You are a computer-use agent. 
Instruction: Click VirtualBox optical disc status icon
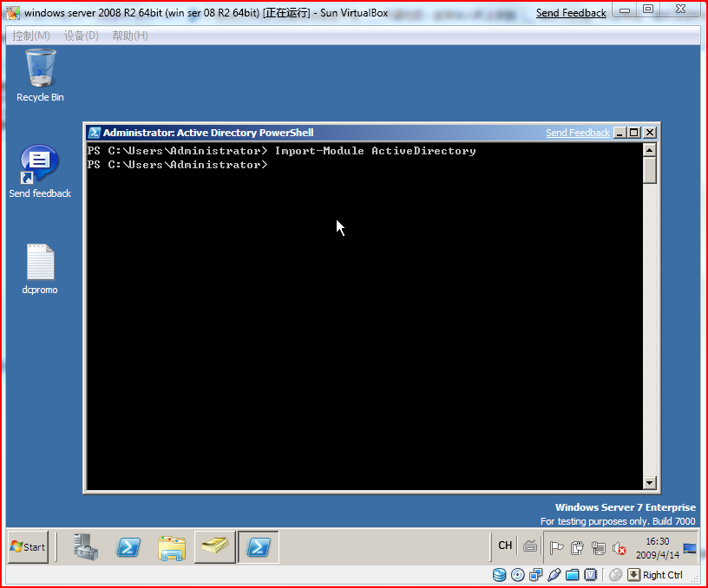[x=517, y=574]
